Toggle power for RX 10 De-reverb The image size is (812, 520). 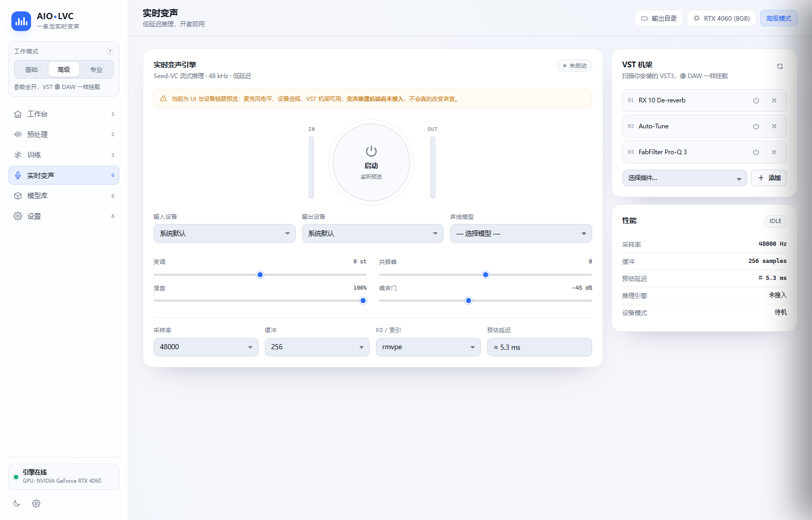[x=756, y=100]
